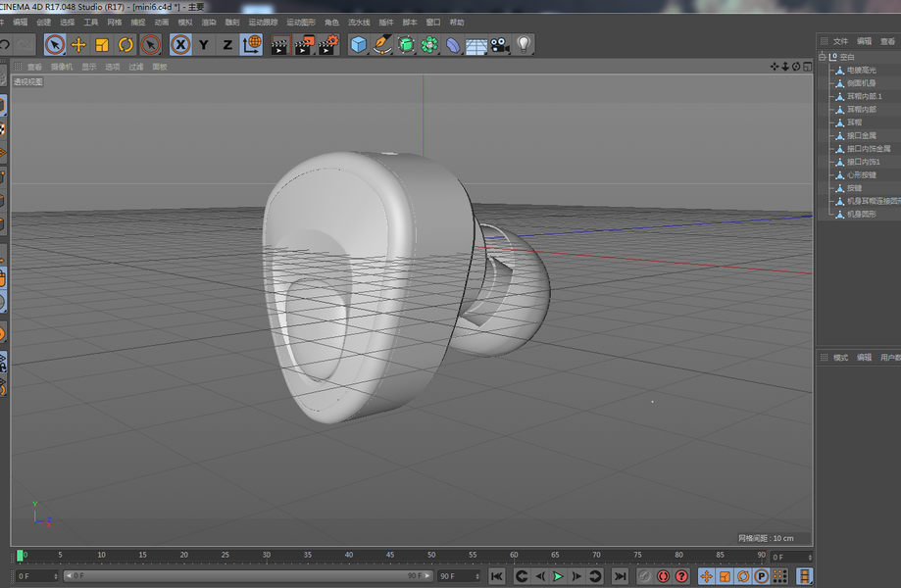Play animation forwards
Viewport: 901px width, 588px height.
click(x=558, y=576)
